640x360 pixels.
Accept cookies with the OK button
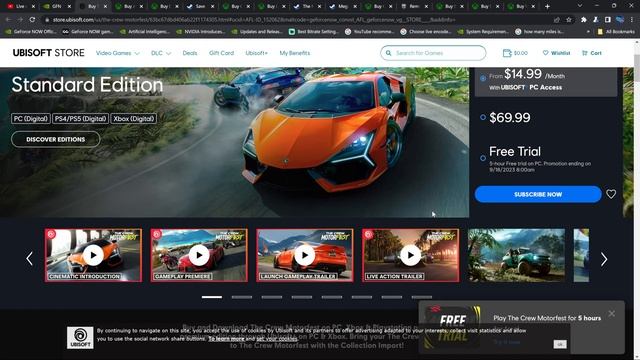[x=560, y=344]
